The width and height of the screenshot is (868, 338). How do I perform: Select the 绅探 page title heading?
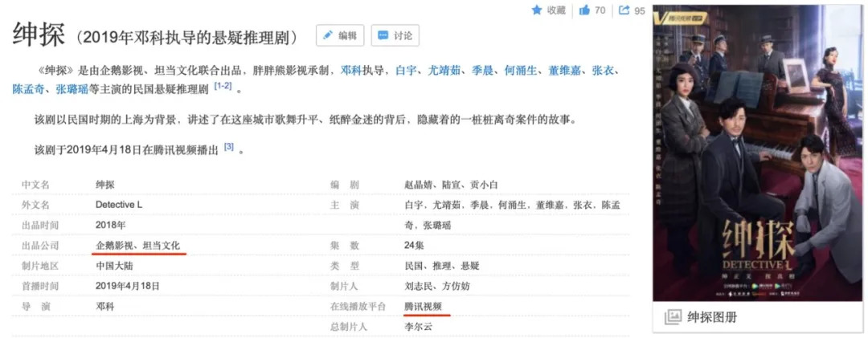tap(39, 35)
